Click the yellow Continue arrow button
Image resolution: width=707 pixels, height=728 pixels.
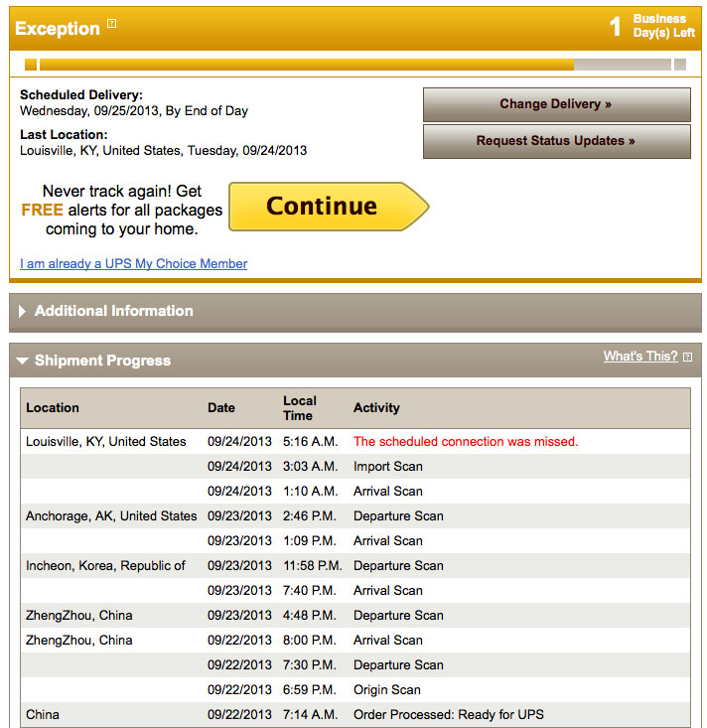tap(329, 207)
